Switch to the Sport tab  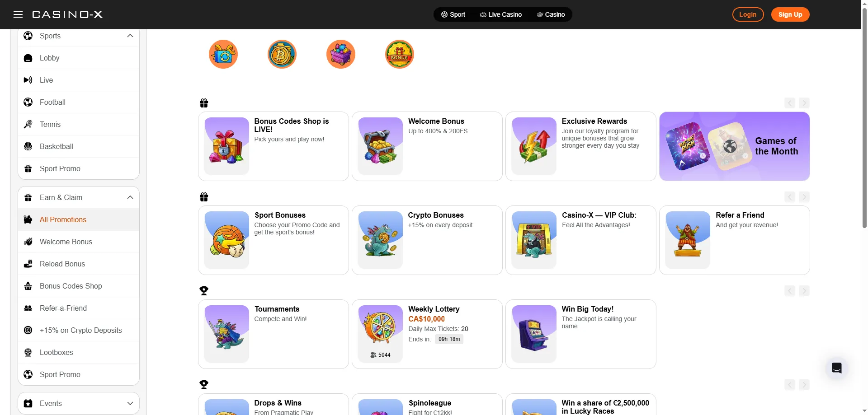pos(453,14)
